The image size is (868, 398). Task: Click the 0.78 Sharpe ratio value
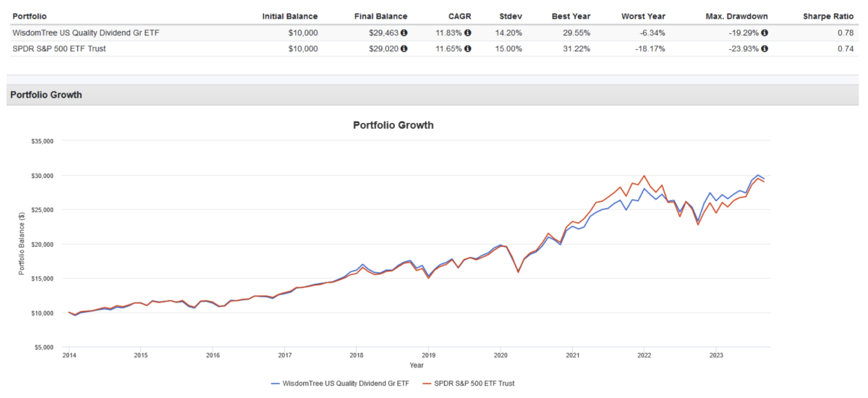point(844,33)
